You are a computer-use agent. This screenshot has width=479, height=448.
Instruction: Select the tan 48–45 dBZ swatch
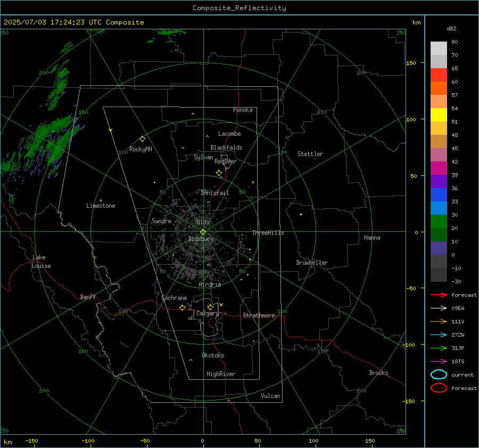pos(439,141)
